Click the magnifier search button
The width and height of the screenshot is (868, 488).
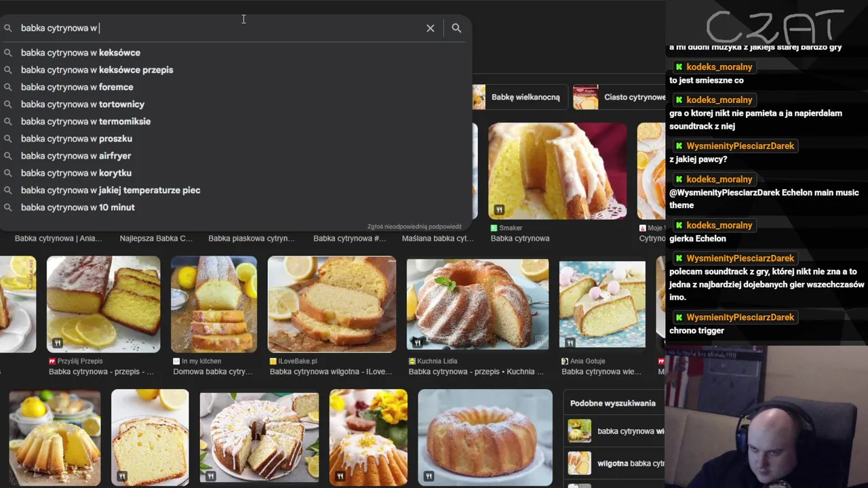click(456, 28)
